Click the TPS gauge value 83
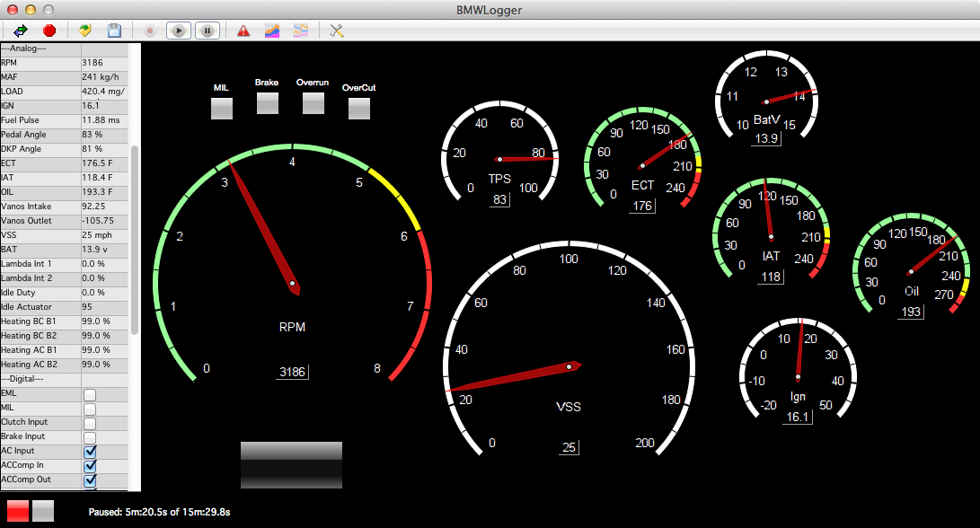The width and height of the screenshot is (980, 528). [x=499, y=199]
